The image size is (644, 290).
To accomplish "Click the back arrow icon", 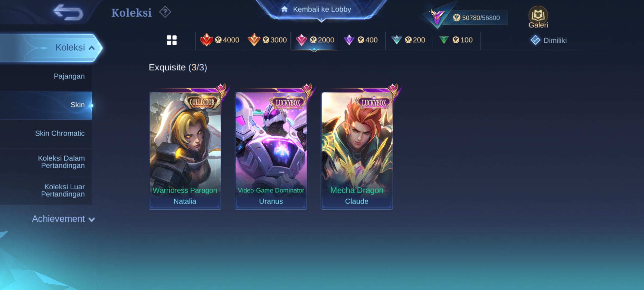I will 68,12.
